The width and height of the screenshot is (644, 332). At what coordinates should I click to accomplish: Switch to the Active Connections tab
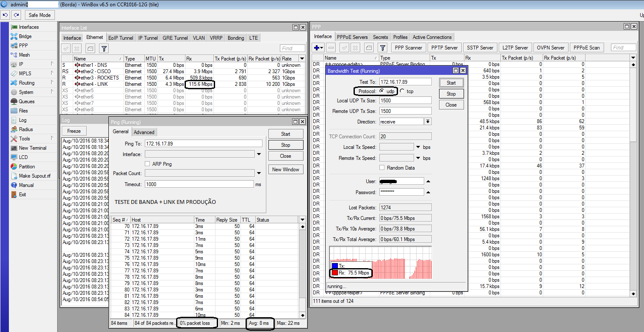tap(432, 37)
